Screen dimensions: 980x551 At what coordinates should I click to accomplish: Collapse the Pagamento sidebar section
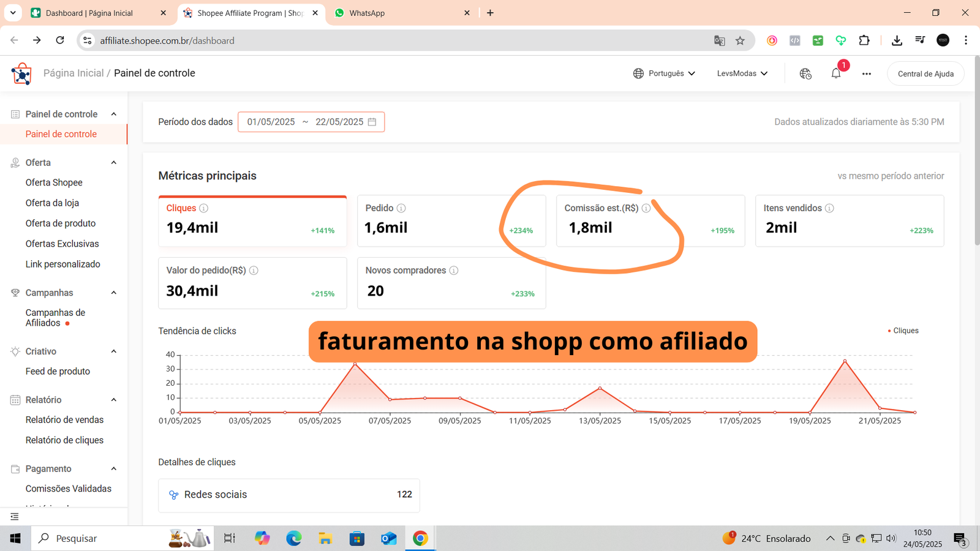coord(114,469)
